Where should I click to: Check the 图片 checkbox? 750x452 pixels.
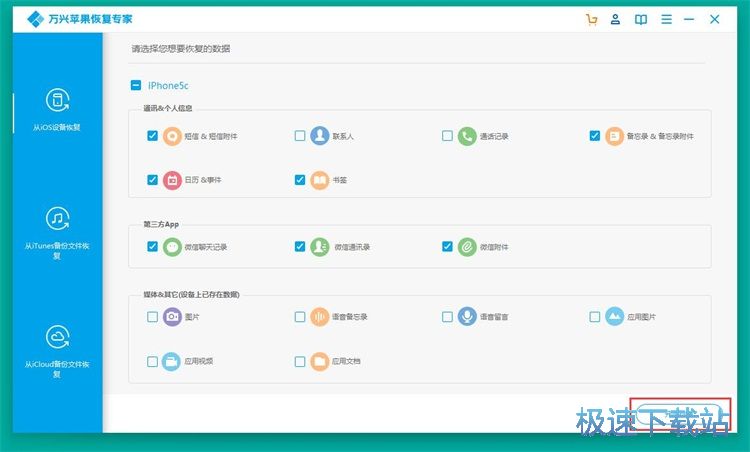click(152, 317)
